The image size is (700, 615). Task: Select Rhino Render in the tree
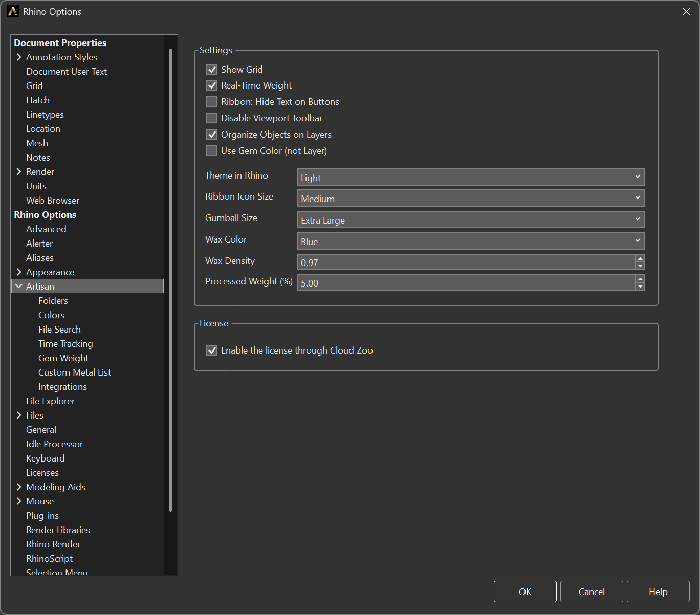53,544
